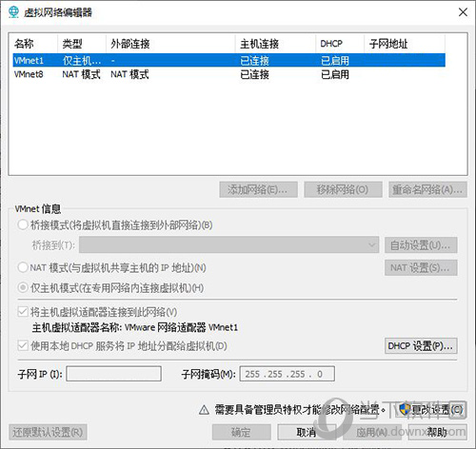The height and width of the screenshot is (449, 476).
Task: Click the 主机连接 column header
Action: (276, 44)
